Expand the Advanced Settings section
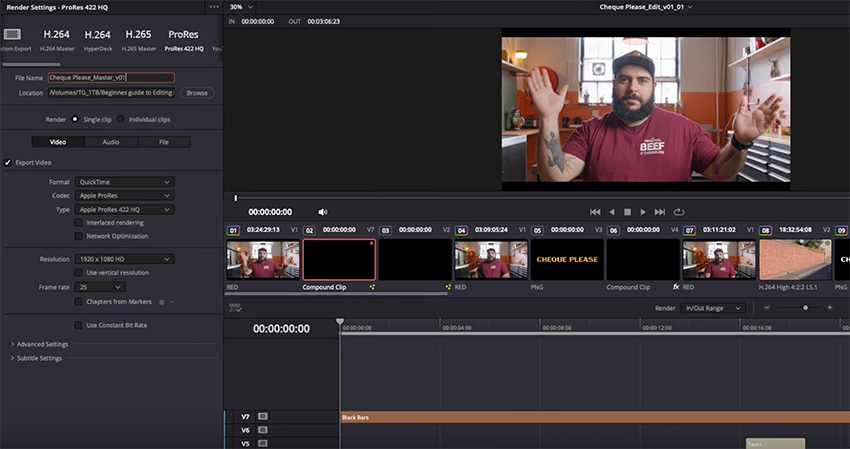 (42, 344)
